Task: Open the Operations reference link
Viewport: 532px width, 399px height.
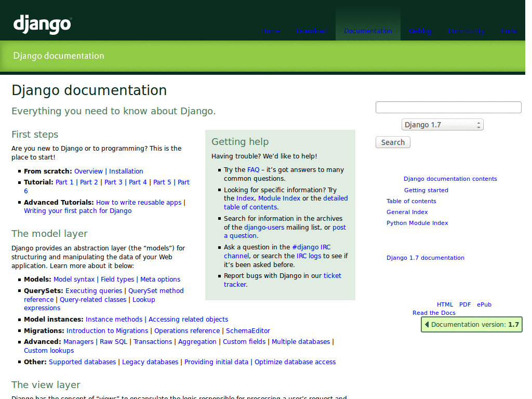Action: point(187,331)
